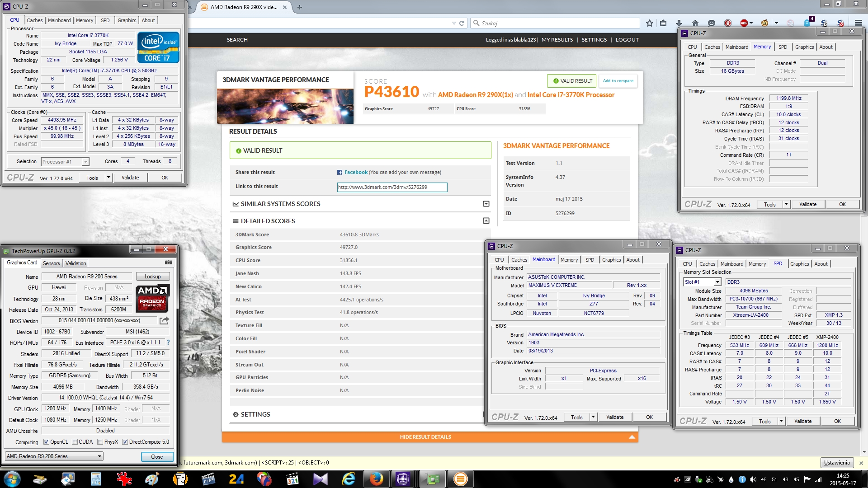Open Tools dropdown arrow in Memory CPU-Z window
The image size is (868, 488).
point(786,204)
